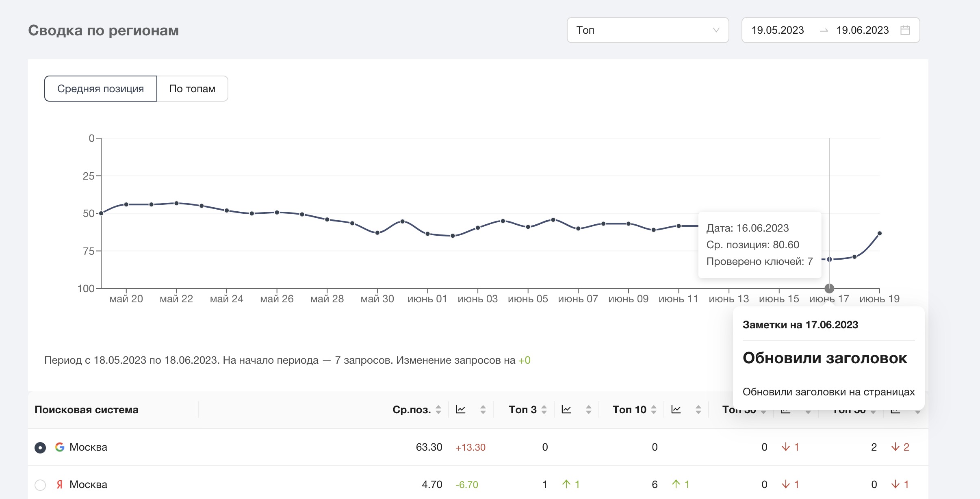Select Google Москва radio button
This screenshot has height=499, width=980.
point(40,447)
